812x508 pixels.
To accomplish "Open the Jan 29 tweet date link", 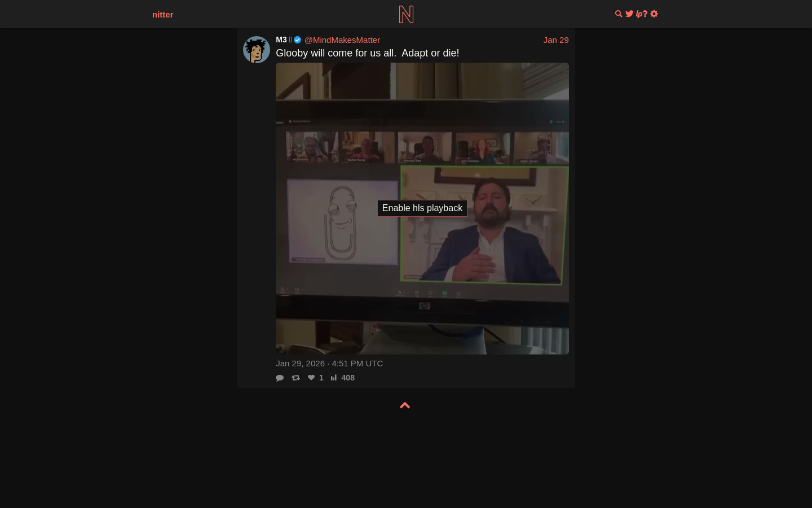I will click(555, 40).
